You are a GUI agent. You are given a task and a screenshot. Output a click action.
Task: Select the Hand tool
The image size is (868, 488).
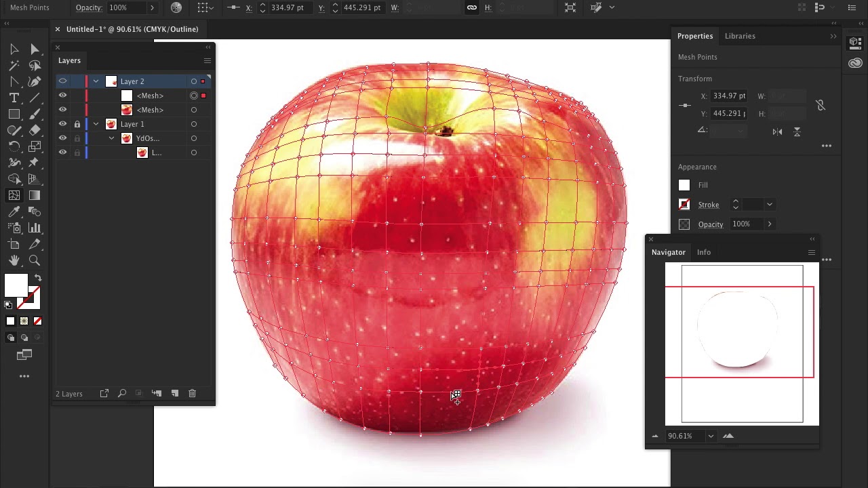tap(14, 260)
